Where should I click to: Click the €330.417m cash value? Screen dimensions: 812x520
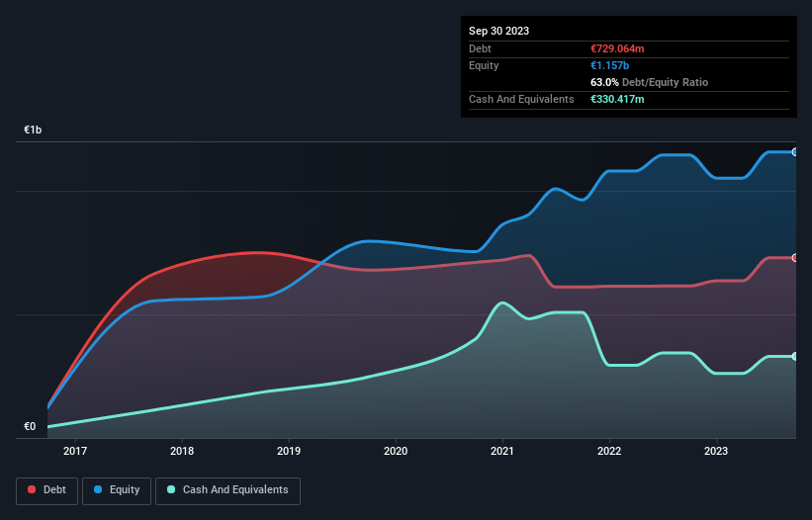tap(617, 99)
